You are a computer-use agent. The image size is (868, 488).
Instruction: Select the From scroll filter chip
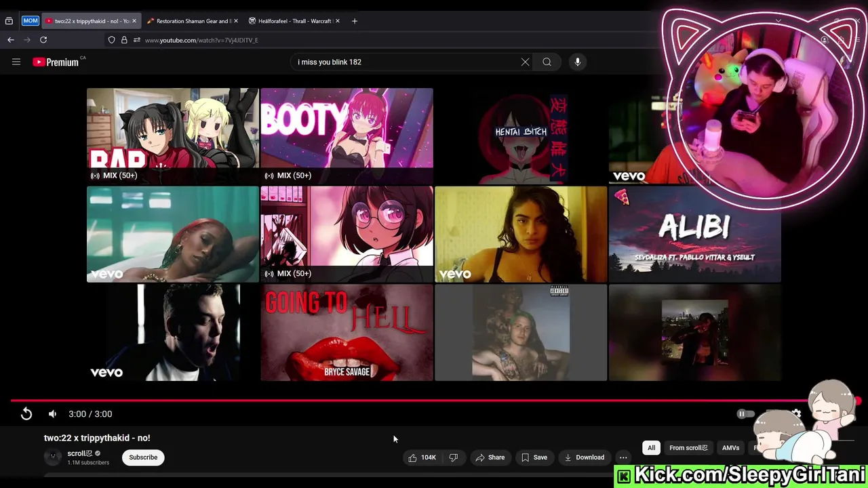point(688,448)
